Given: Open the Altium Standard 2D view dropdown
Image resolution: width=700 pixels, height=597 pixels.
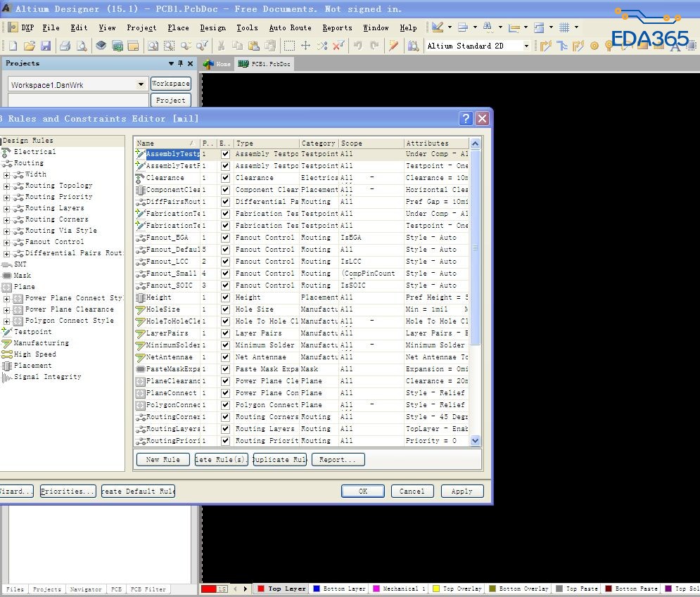Looking at the screenshot, I should click(526, 46).
